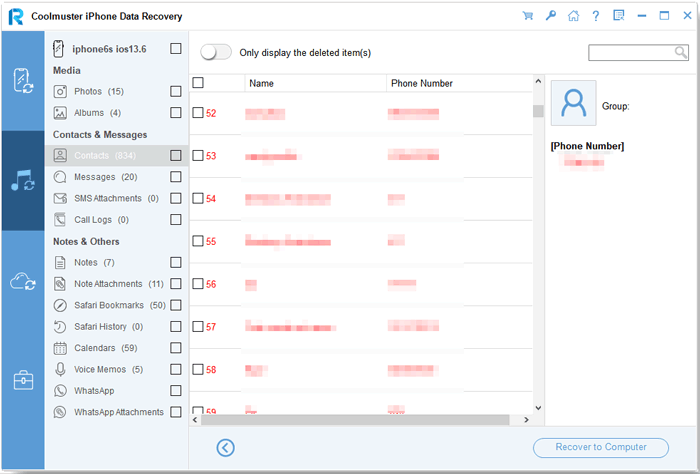Click the Calendars grid icon
Viewport: 700px width, 474px height.
pyautogui.click(x=60, y=348)
